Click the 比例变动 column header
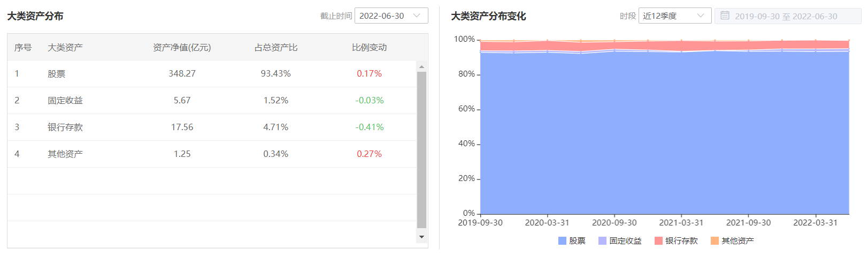Screen dimensions: 868x256 pyautogui.click(x=370, y=47)
